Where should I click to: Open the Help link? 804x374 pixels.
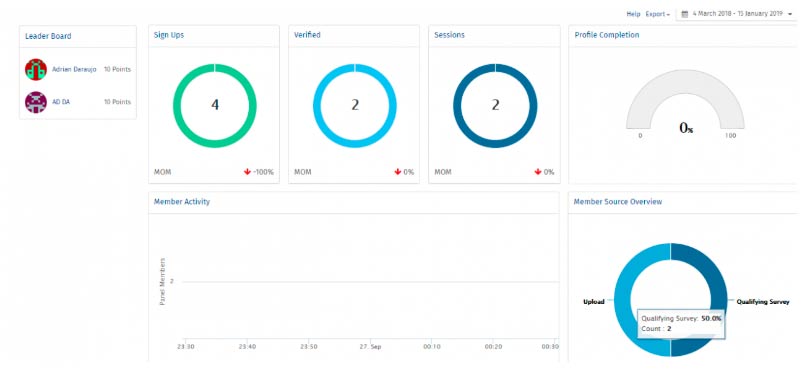coord(633,14)
